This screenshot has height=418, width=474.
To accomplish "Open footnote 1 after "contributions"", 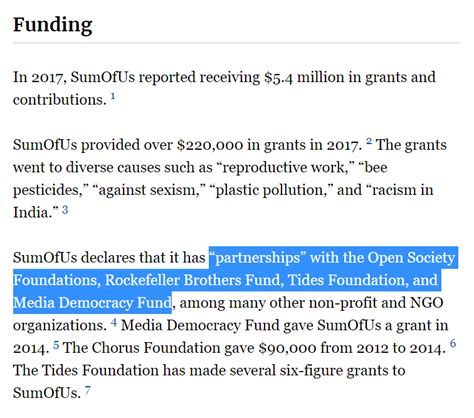I will coord(113,97).
